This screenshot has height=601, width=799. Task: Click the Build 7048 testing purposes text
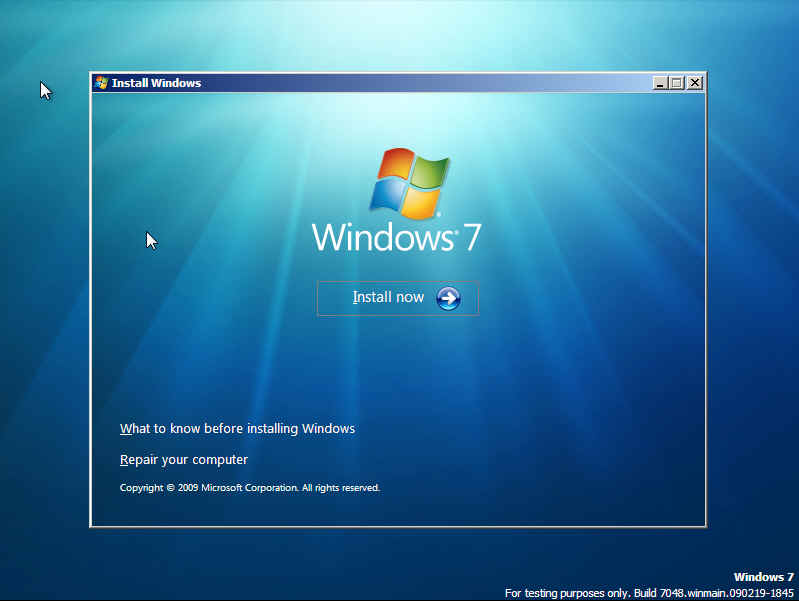pyautogui.click(x=649, y=593)
